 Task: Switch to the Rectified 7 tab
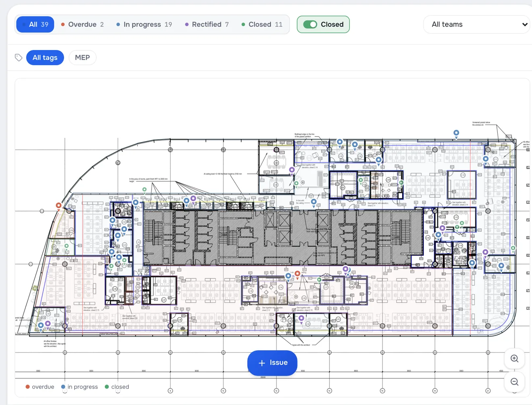207,25
